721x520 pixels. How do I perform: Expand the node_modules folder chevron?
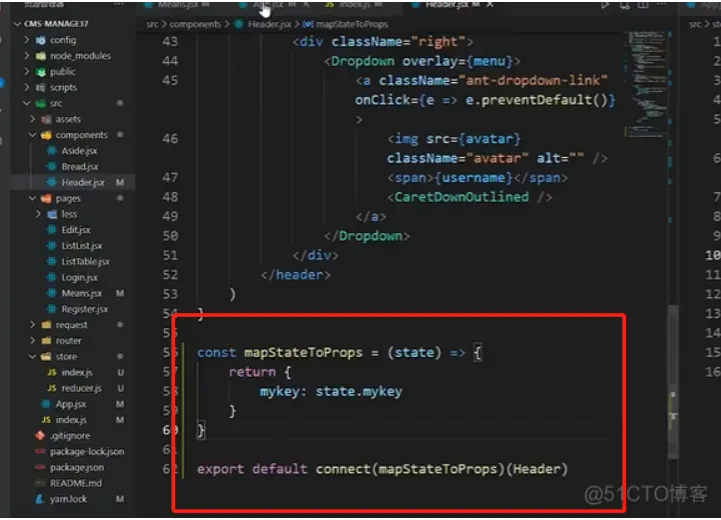pyautogui.click(x=27, y=56)
